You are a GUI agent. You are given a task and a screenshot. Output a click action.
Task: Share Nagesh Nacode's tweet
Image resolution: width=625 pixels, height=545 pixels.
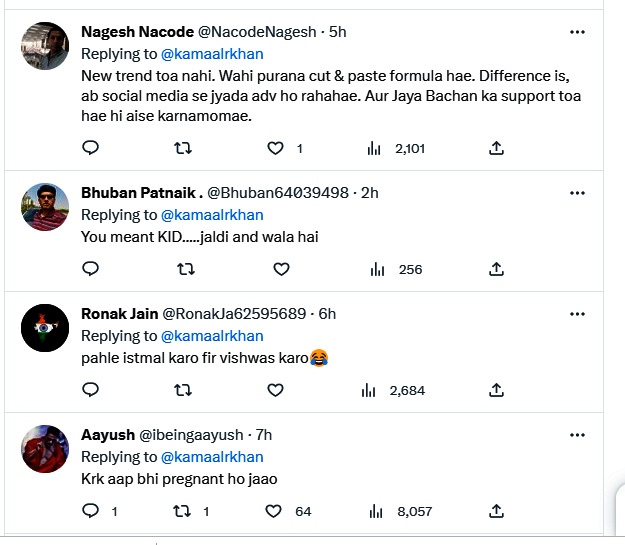tap(496, 148)
